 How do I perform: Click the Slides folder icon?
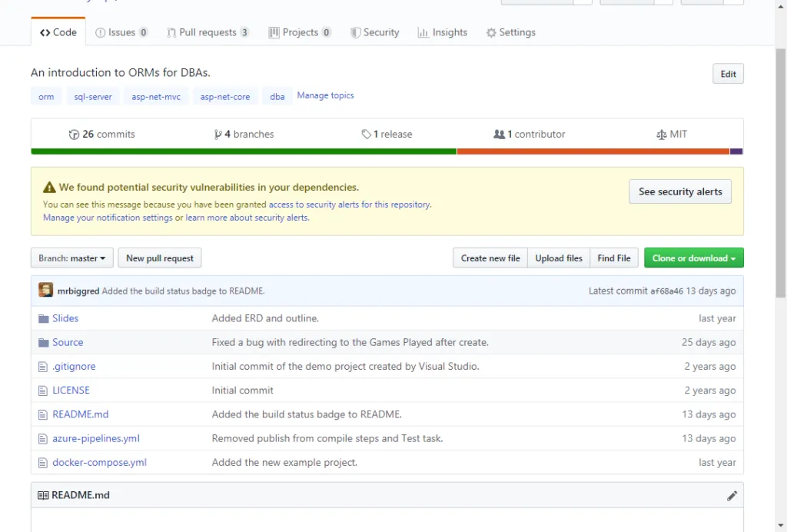tap(44, 319)
